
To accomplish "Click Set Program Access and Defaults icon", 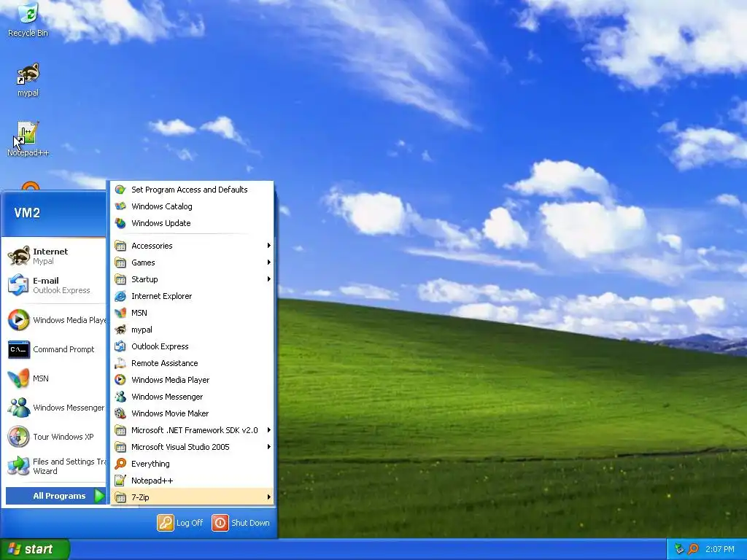I will click(120, 190).
